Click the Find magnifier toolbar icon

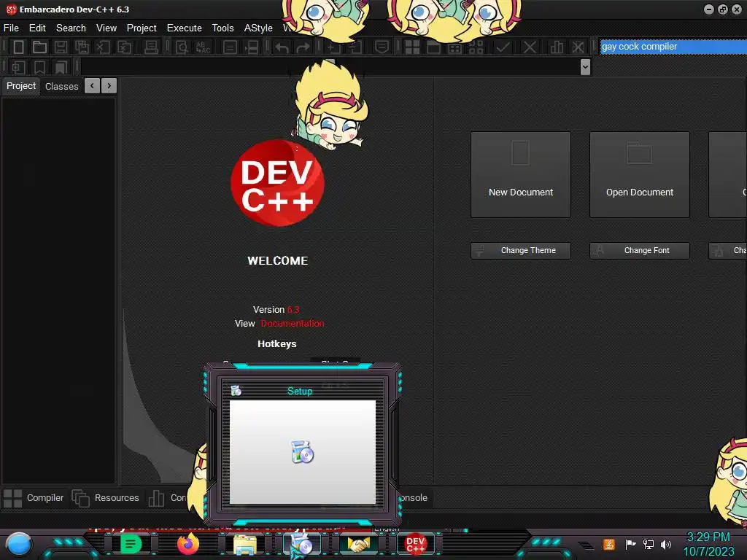pos(182,47)
